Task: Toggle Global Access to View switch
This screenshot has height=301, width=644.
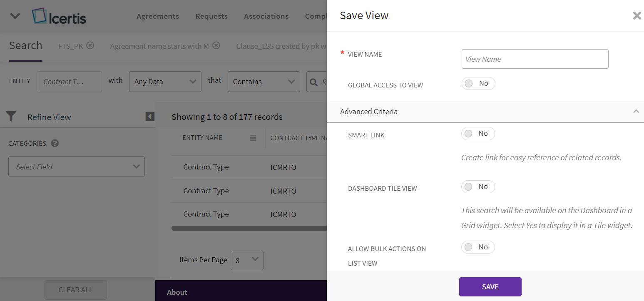Action: [478, 84]
